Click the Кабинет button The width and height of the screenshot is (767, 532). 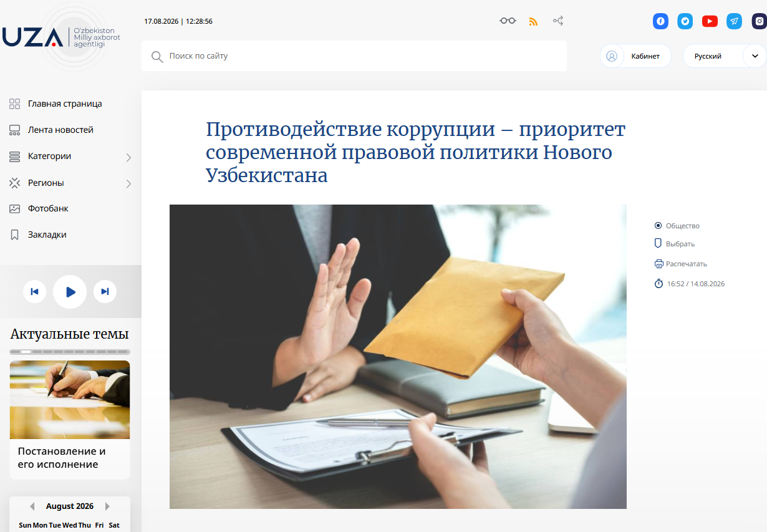click(x=635, y=56)
